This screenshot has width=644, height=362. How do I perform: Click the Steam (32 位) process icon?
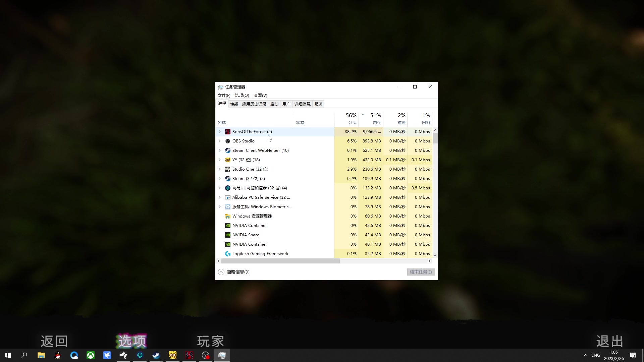click(x=228, y=179)
